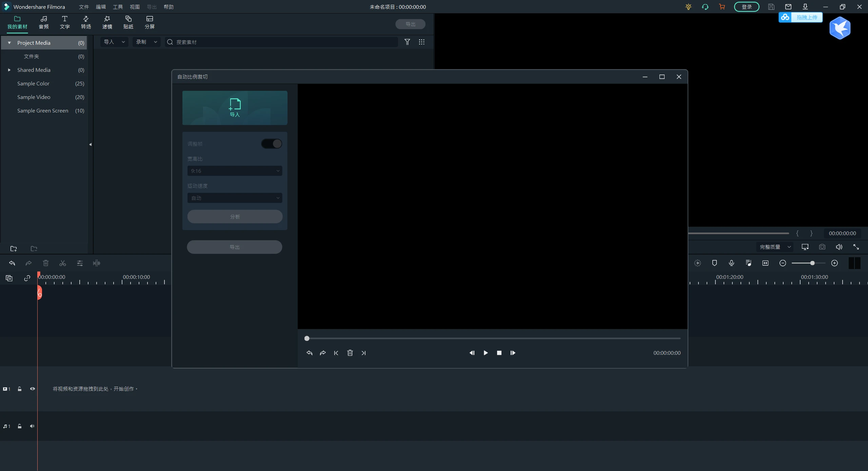Click the filter icon in media panel
Viewport: 868px width, 471px height.
click(x=407, y=42)
